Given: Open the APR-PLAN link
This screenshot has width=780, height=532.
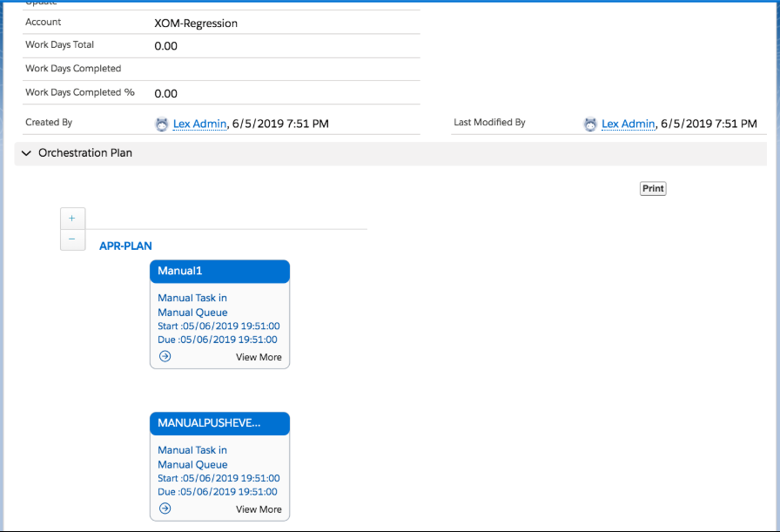Looking at the screenshot, I should (125, 246).
